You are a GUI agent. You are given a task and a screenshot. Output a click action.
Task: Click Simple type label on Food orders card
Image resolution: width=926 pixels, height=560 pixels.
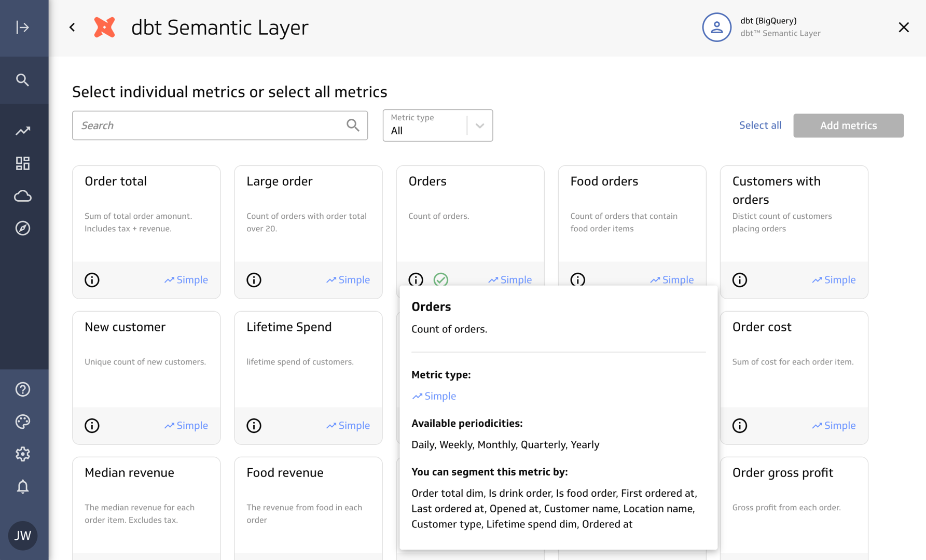point(672,280)
